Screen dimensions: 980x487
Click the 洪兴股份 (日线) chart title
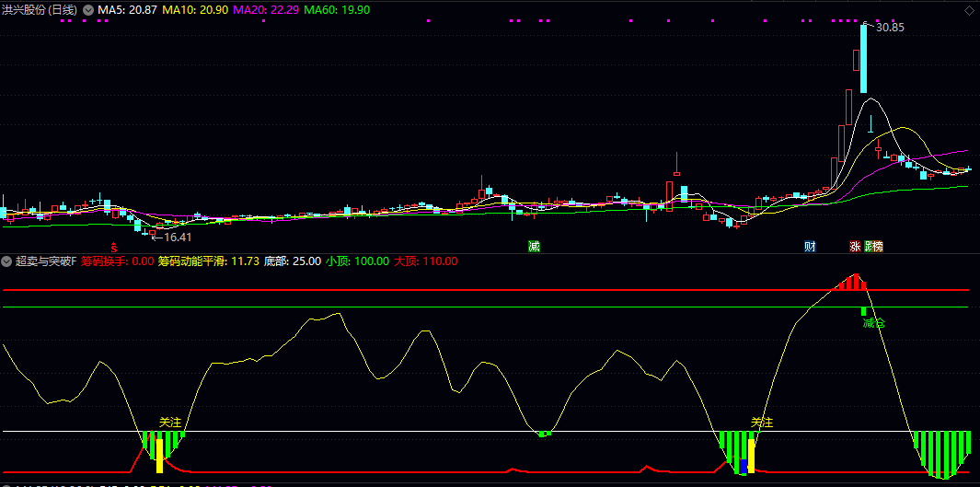click(x=39, y=10)
